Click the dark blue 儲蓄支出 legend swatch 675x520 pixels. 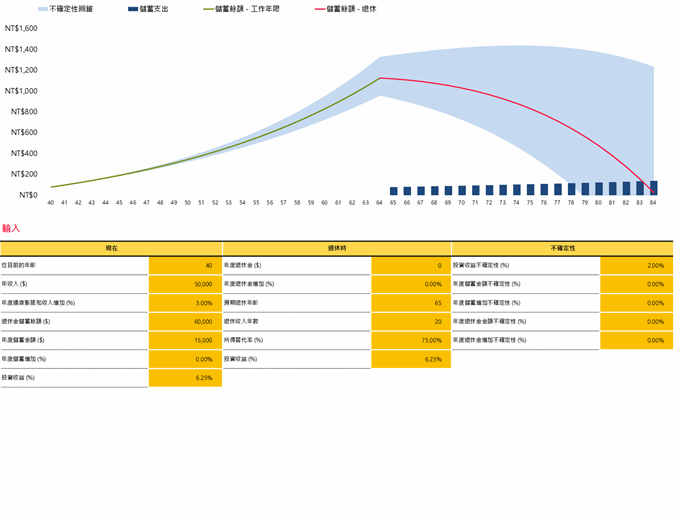point(134,8)
